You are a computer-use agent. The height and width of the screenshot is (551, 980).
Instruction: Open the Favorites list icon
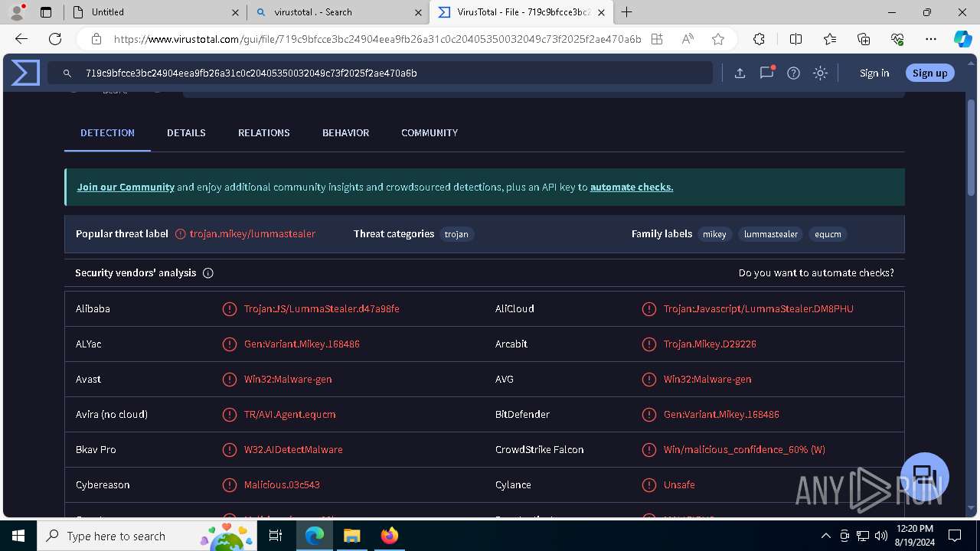pyautogui.click(x=830, y=39)
